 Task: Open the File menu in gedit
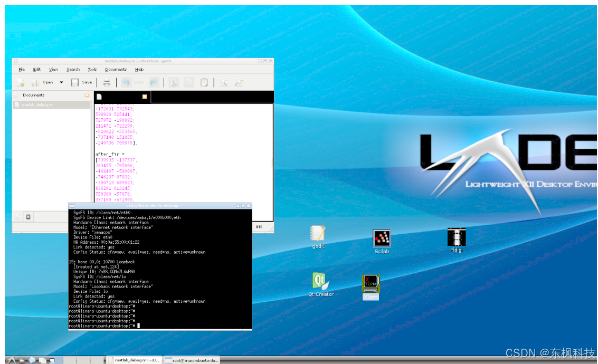click(x=22, y=69)
